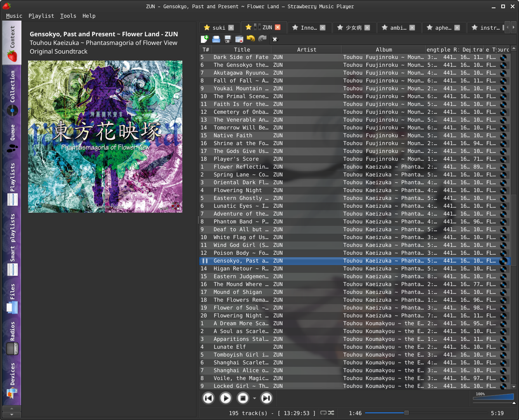The image size is (519, 420).
Task: Click the load playlist toolbar icon
Action: 216,39
